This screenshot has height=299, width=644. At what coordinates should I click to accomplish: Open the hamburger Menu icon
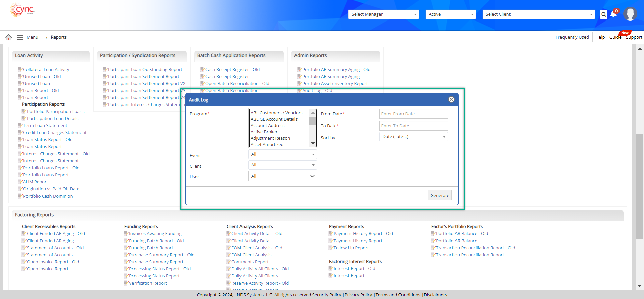tap(20, 37)
